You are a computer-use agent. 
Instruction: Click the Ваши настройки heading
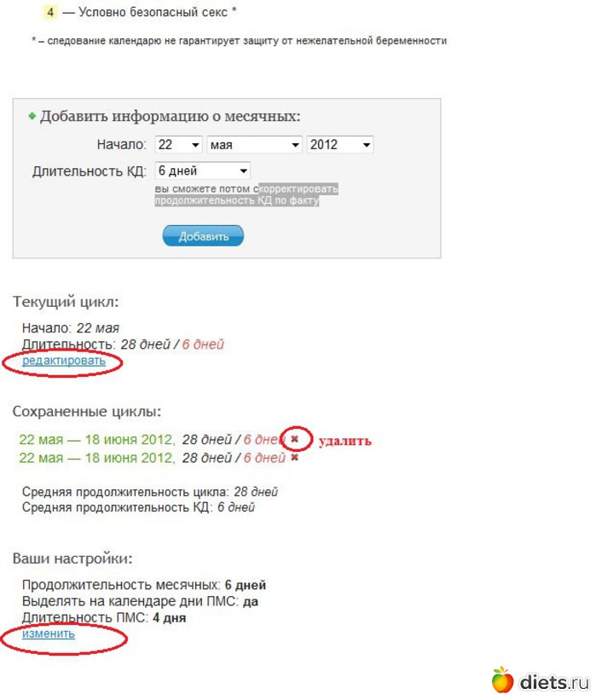72,558
